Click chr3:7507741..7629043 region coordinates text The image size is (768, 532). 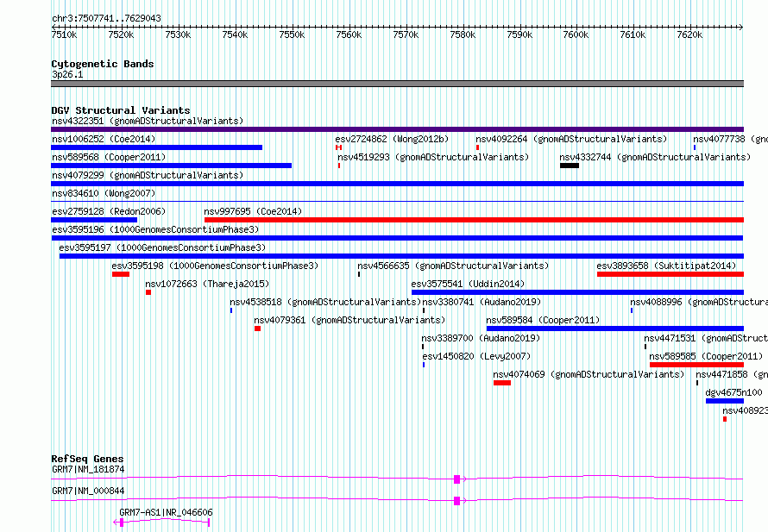click(106, 18)
